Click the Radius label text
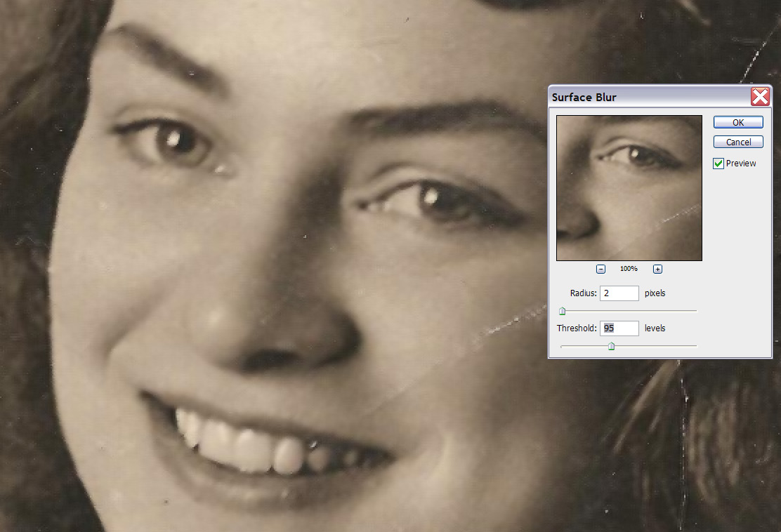Screen dimensions: 781x532 click(583, 293)
